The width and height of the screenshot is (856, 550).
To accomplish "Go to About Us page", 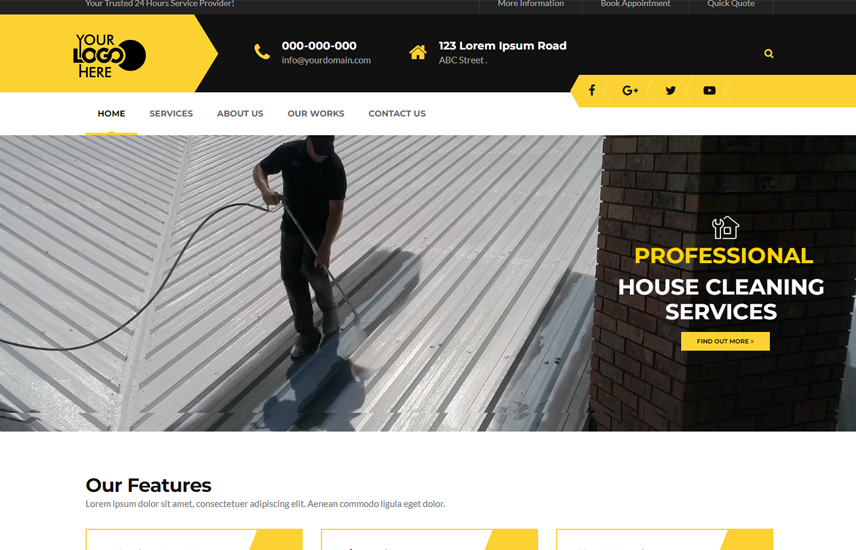I will coord(240,114).
